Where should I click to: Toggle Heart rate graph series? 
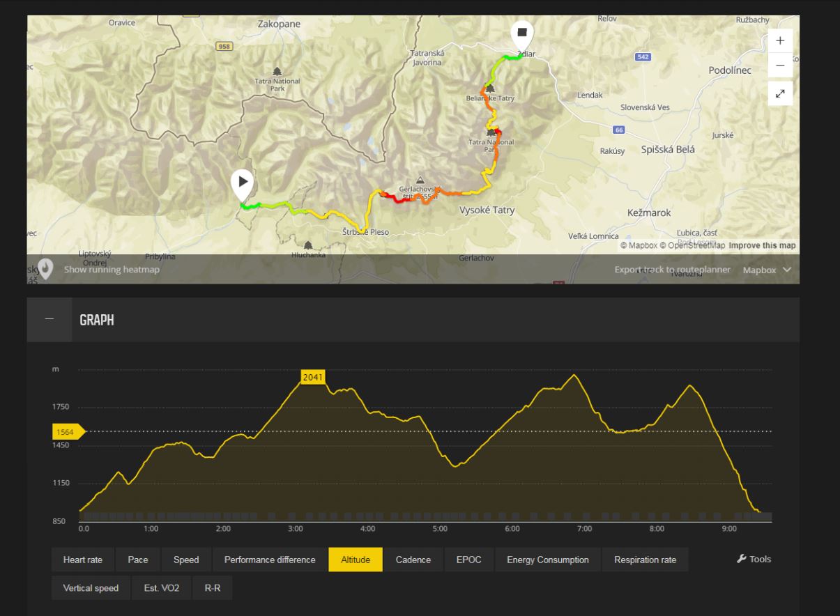pos(83,560)
